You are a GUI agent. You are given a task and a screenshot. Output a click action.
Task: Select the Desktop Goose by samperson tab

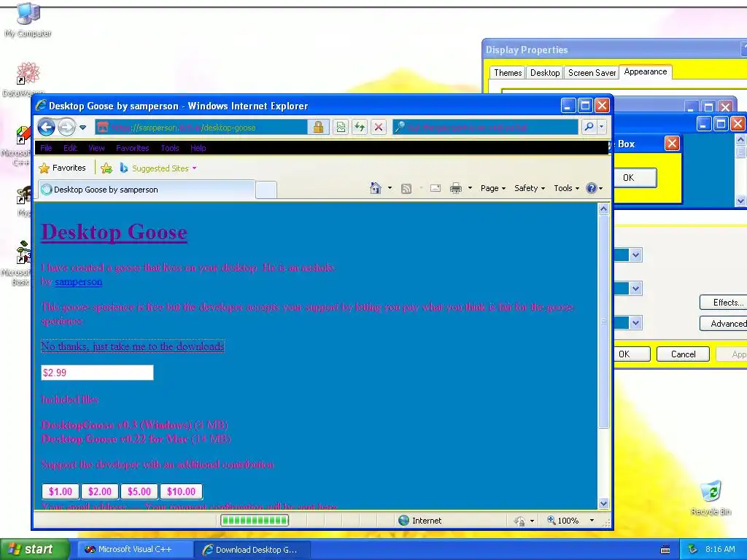pyautogui.click(x=146, y=190)
